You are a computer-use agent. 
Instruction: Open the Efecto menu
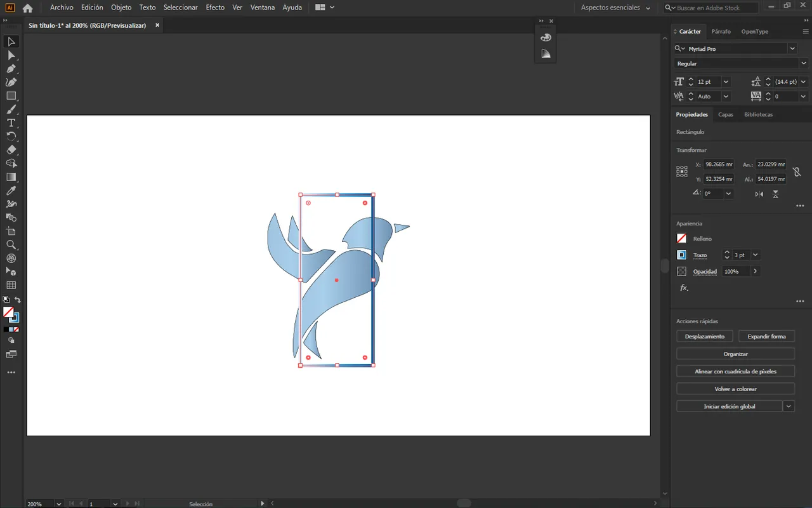215,8
